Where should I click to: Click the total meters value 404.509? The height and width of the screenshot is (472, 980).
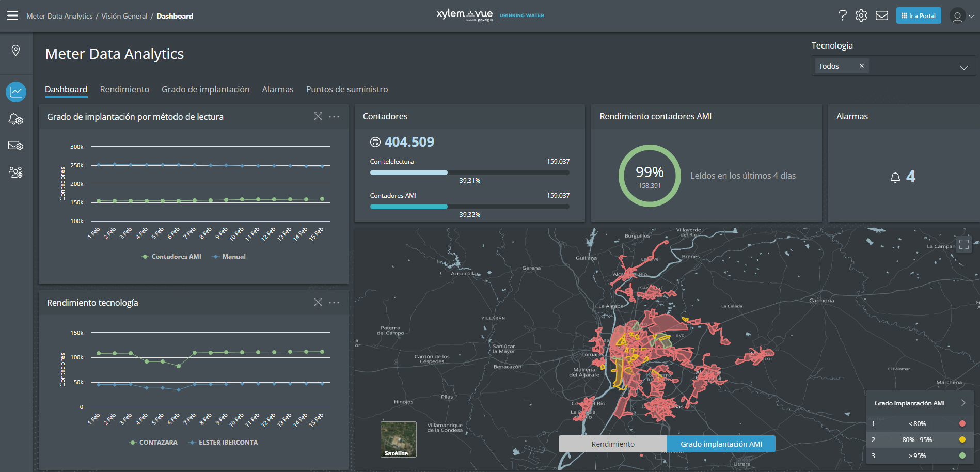point(409,142)
